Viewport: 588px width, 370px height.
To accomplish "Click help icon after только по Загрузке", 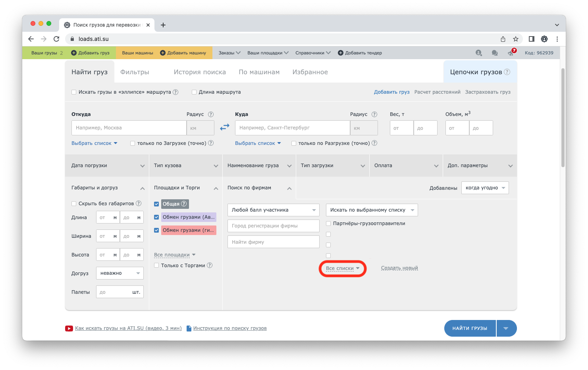I will [211, 143].
